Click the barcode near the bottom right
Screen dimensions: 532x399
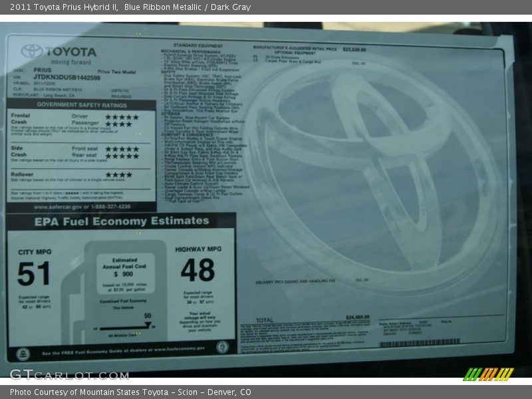pyautogui.click(x=419, y=342)
